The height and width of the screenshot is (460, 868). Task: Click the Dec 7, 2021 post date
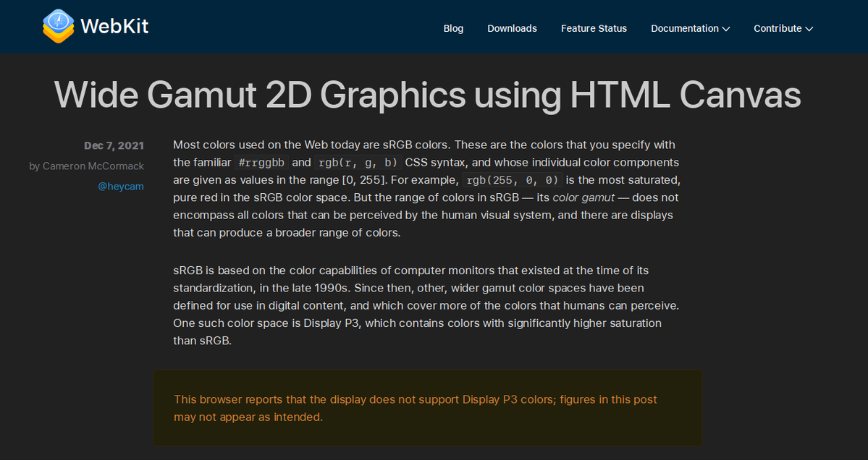(x=114, y=145)
